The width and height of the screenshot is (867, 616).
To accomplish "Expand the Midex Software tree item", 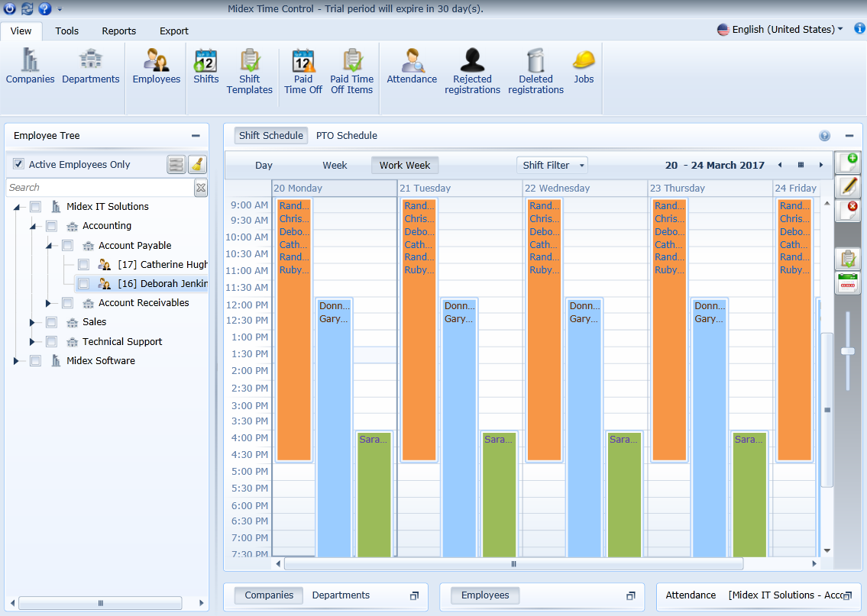I will [18, 360].
